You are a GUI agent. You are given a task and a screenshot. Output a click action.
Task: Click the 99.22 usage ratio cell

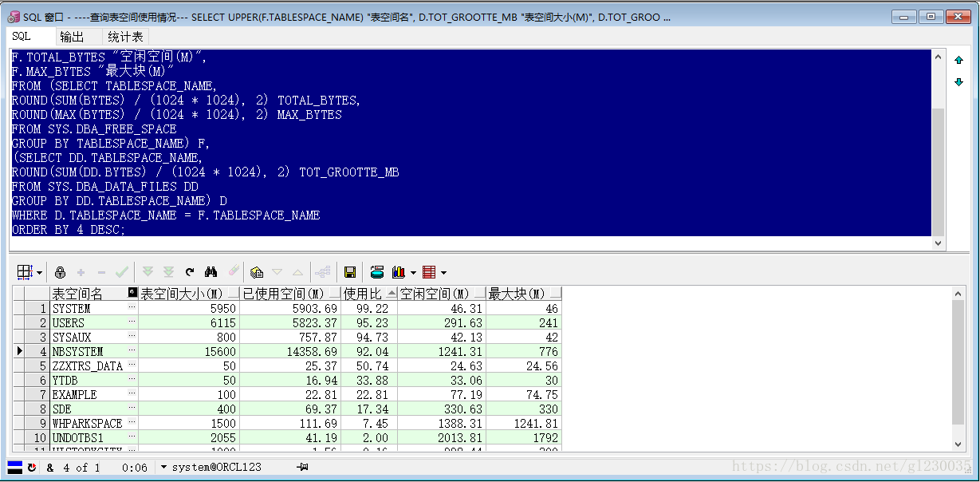click(368, 309)
